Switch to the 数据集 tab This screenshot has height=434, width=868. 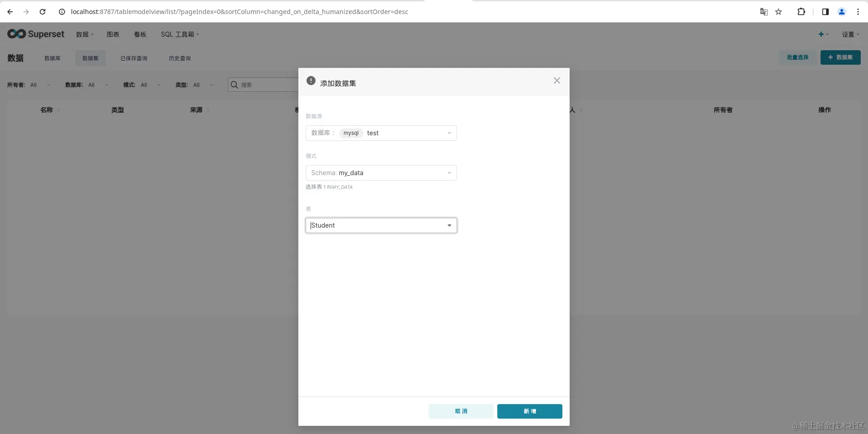coord(90,58)
